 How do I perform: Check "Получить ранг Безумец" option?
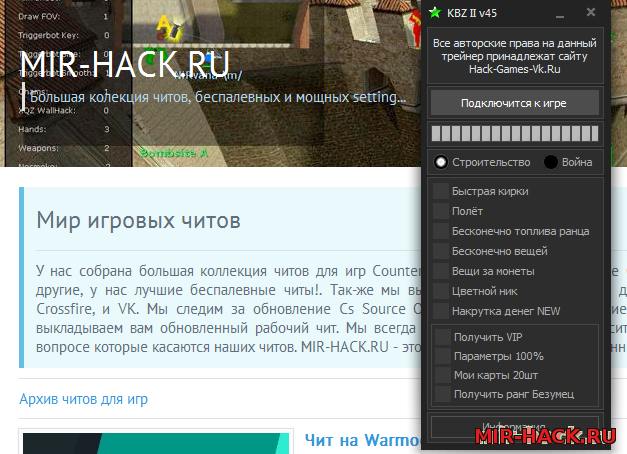[x=442, y=394]
